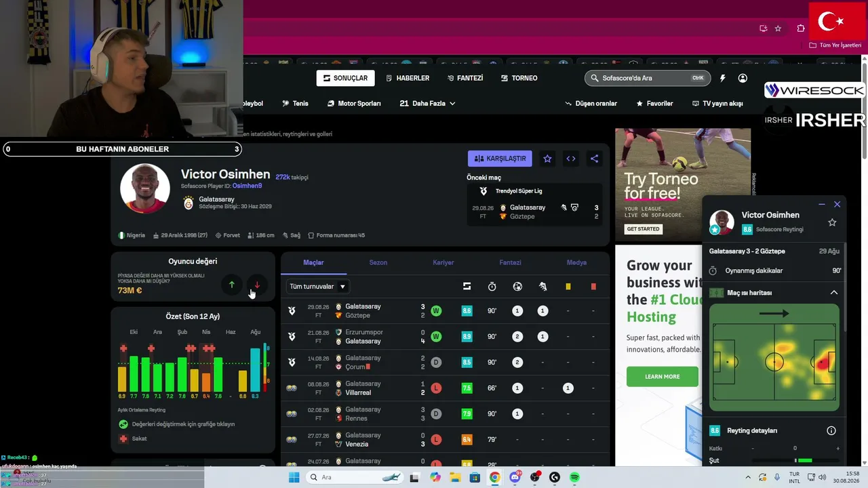This screenshot has height=488, width=868.
Task: Open the Düşen oranlar link
Action: [x=591, y=104]
